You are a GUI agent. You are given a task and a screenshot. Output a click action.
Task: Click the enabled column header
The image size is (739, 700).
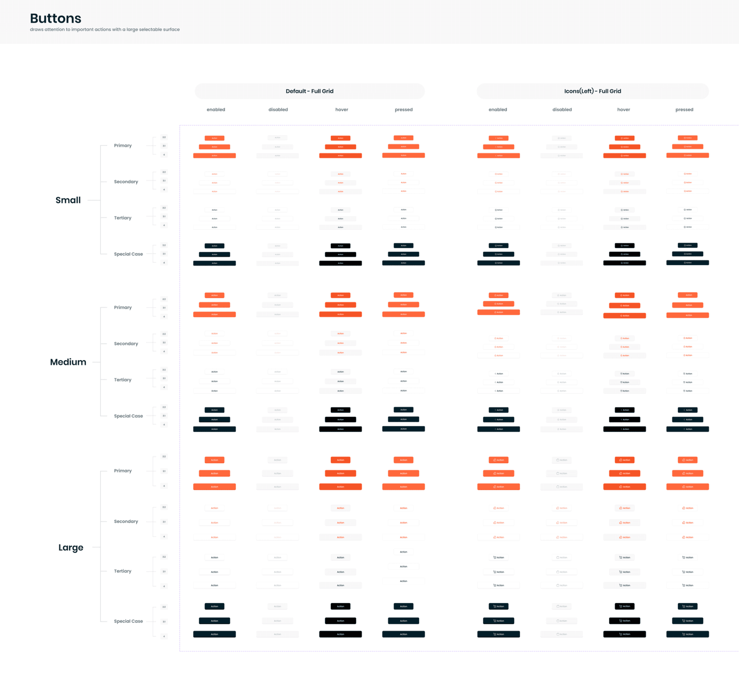(x=216, y=109)
